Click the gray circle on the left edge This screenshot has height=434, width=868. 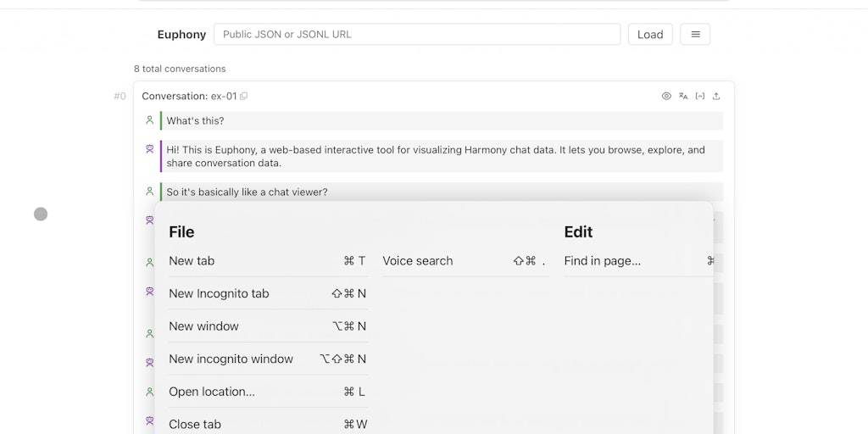pos(41,214)
